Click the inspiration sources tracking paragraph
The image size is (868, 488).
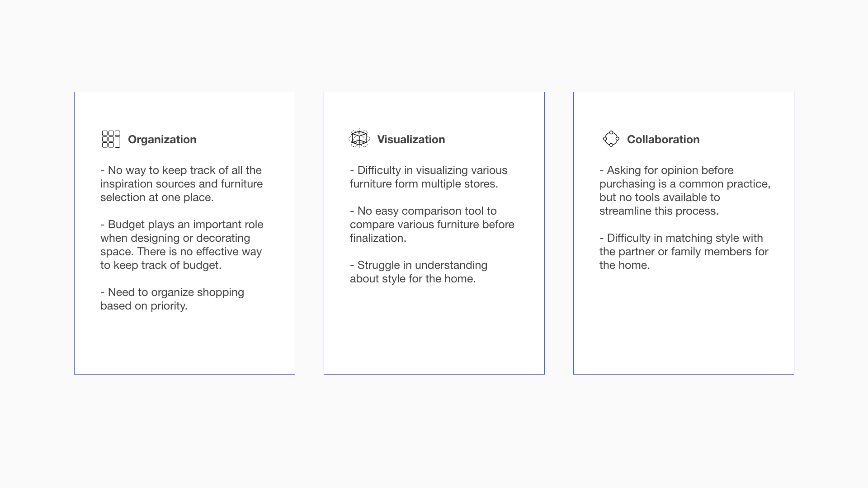pyautogui.click(x=182, y=184)
